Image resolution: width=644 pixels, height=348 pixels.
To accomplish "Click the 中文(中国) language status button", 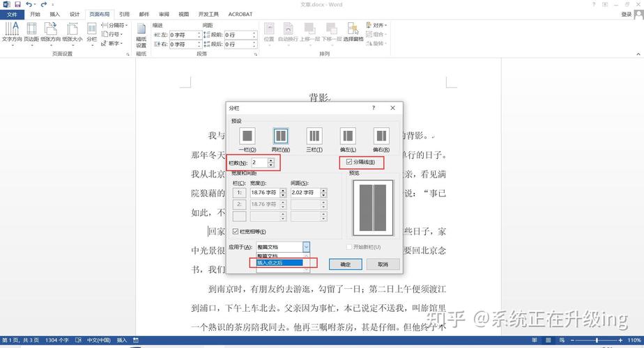I will tap(98, 340).
